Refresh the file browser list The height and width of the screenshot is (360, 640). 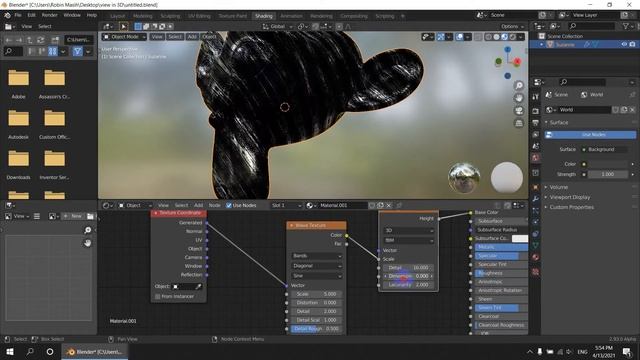pos(40,40)
